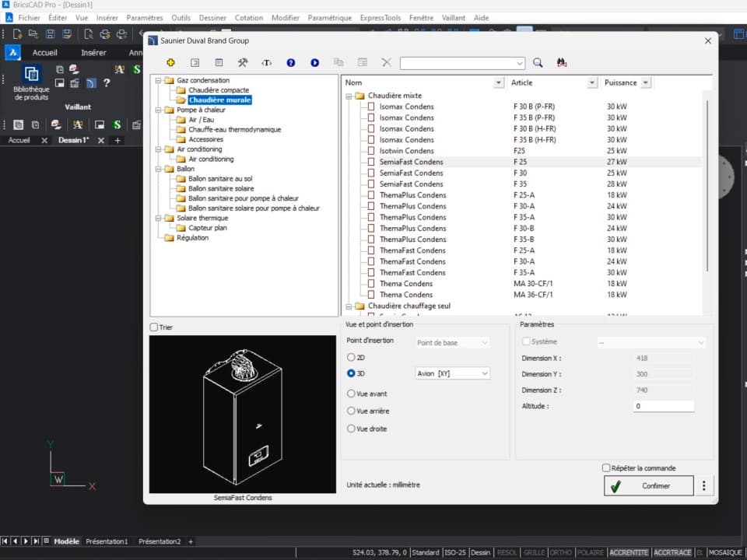Click the Altitude input field
The height and width of the screenshot is (560, 747).
point(663,406)
